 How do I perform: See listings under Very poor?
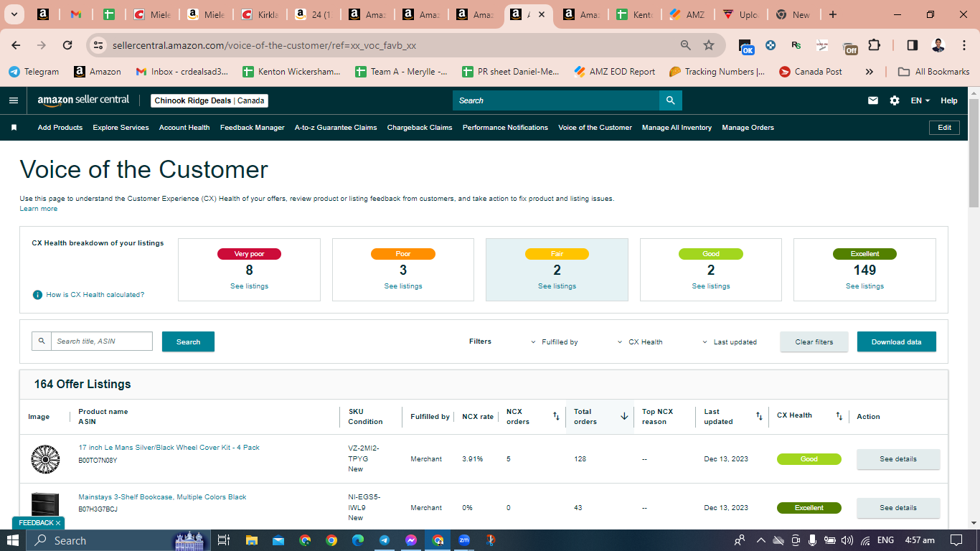click(x=249, y=286)
